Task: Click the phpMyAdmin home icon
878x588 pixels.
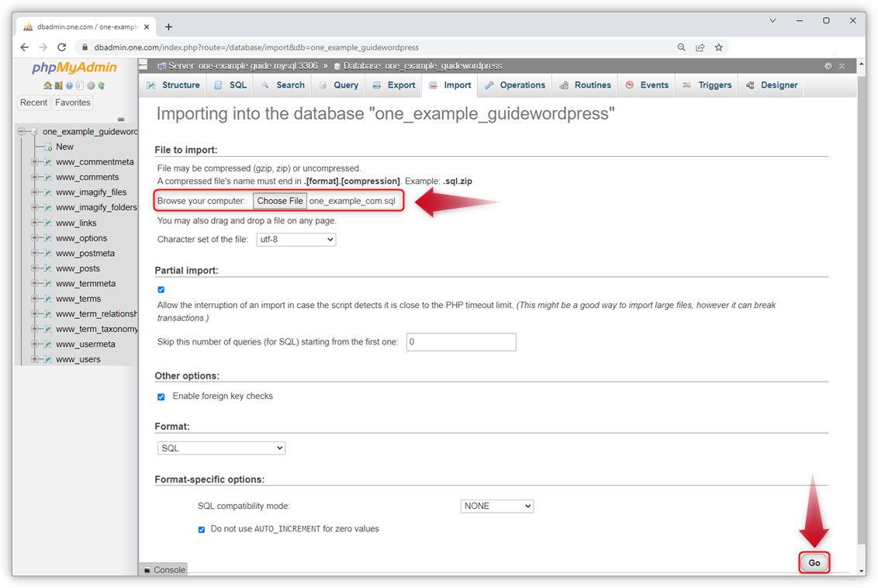Action: point(47,85)
